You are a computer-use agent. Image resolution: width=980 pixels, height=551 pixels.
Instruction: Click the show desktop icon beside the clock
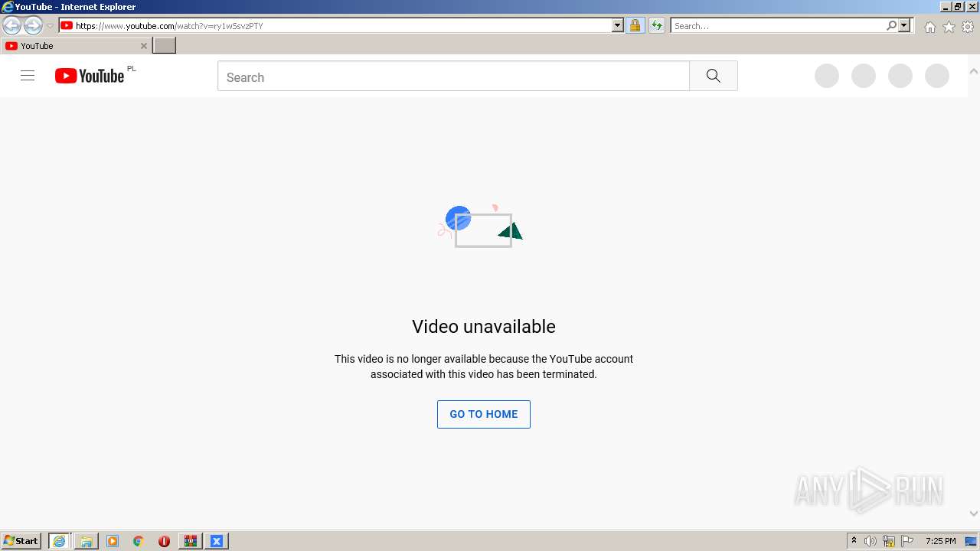click(971, 541)
